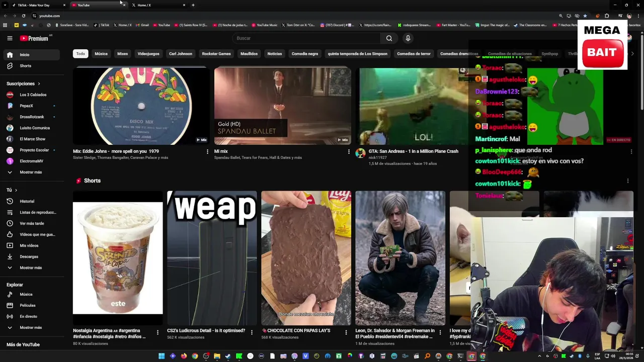Screen dimensions: 644x362
Task: Open options for CS2 Ludicrous short
Action: coord(252,332)
